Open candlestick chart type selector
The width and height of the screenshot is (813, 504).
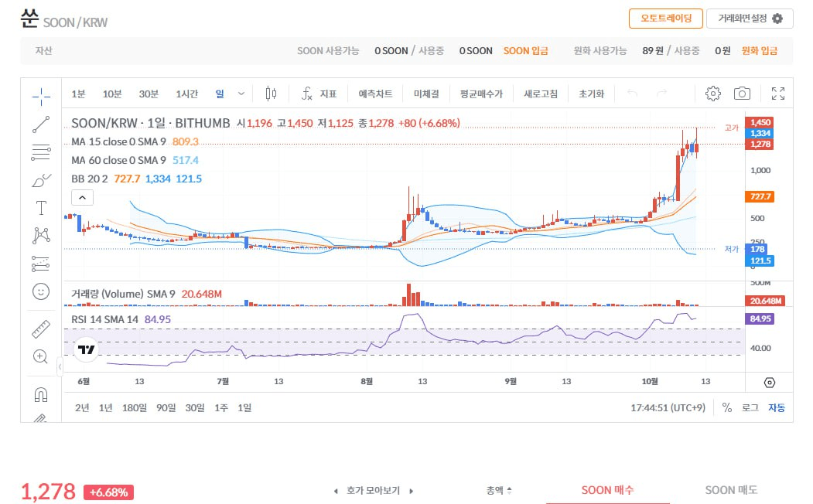271,94
